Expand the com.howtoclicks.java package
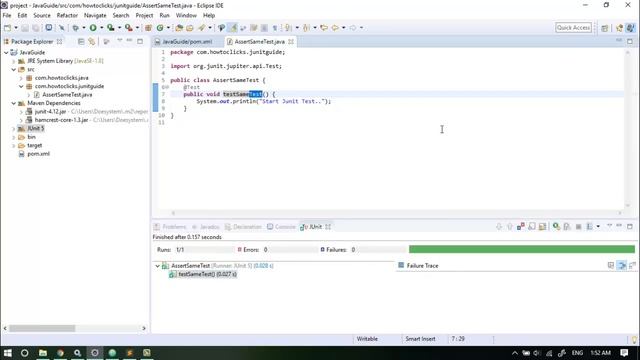Image resolution: width=640 pixels, height=360 pixels. pos(21,78)
